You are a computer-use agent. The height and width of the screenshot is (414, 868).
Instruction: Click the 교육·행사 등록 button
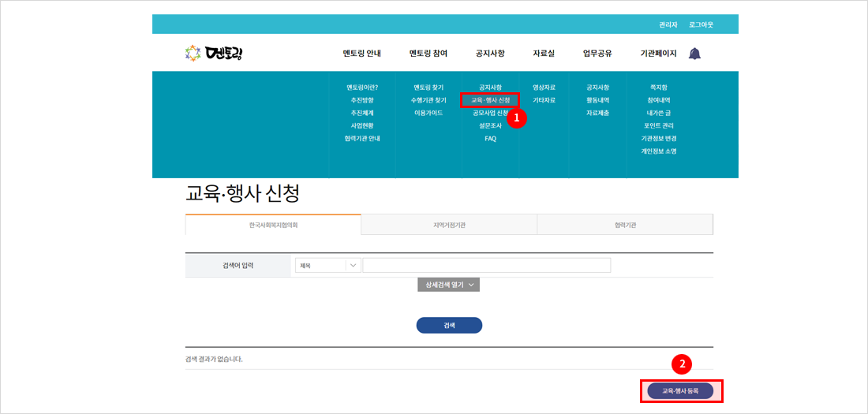pos(680,390)
